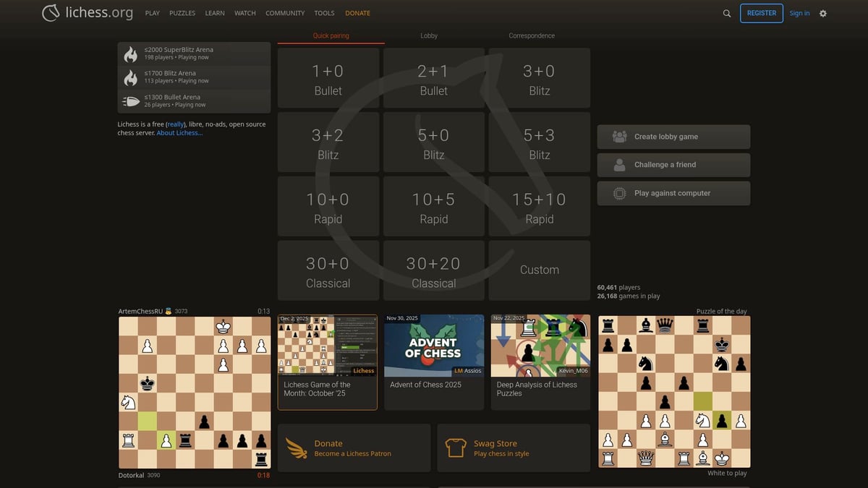Open the search magnifier
868x488 pixels.
click(727, 13)
